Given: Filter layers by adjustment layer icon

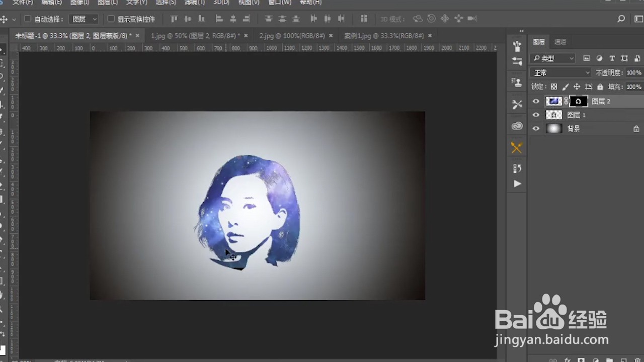Looking at the screenshot, I should [599, 58].
